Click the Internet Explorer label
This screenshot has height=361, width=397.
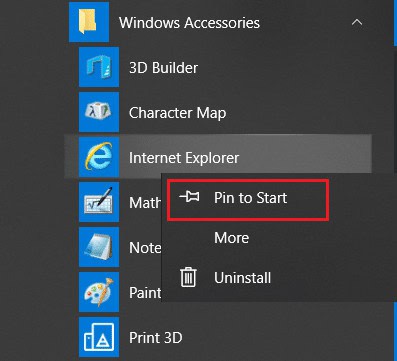[x=184, y=158]
